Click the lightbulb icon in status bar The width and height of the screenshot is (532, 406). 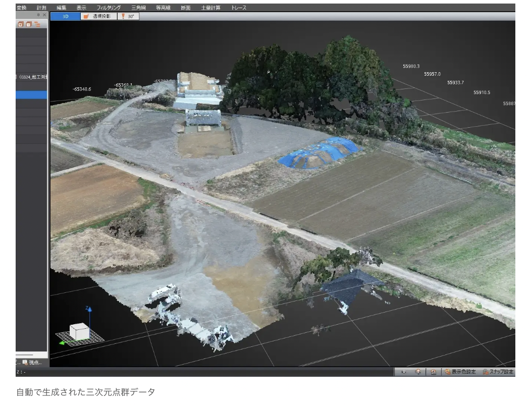(417, 372)
